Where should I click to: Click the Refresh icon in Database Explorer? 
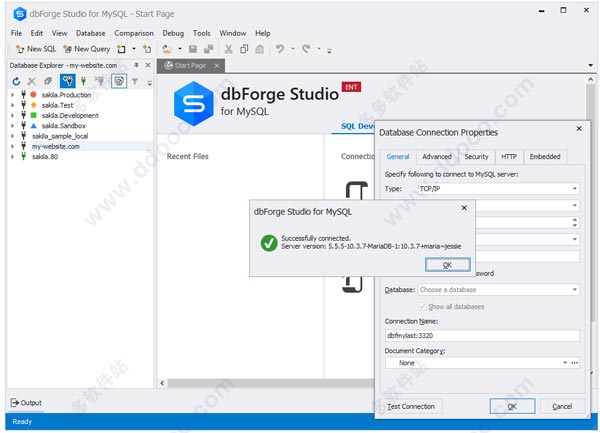16,81
